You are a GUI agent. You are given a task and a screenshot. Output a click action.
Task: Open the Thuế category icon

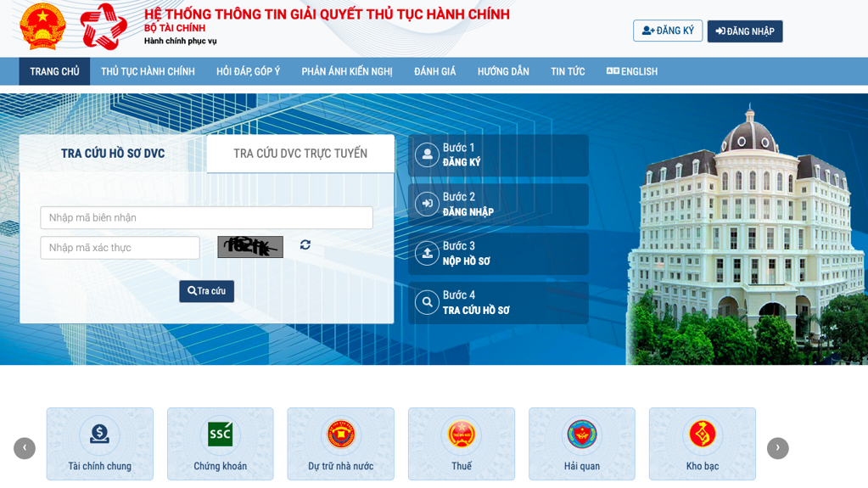tap(462, 434)
